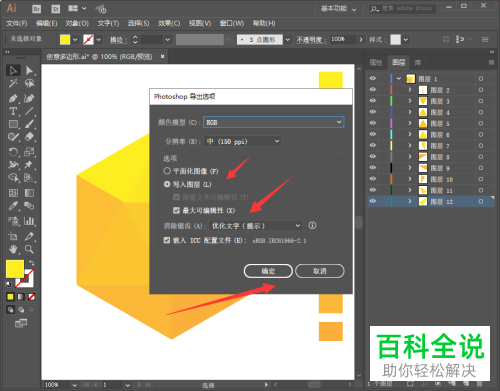Expand sublayer 图层 3
The height and width of the screenshot is (391, 500).
pyautogui.click(x=410, y=101)
